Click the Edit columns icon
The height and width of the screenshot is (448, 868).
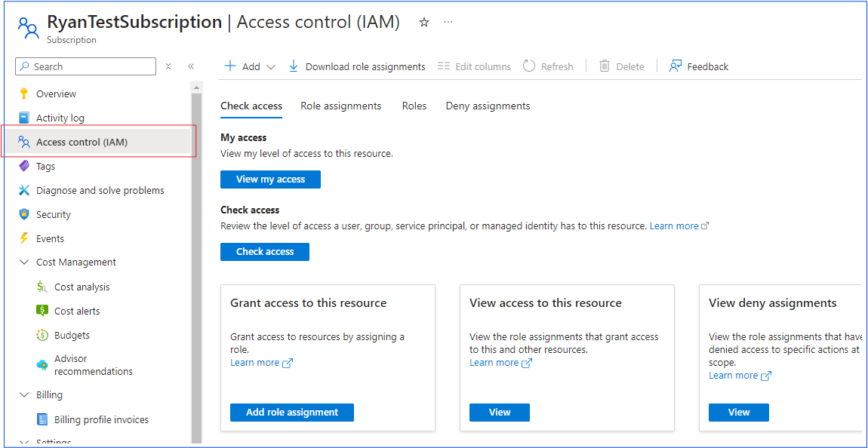[x=444, y=66]
